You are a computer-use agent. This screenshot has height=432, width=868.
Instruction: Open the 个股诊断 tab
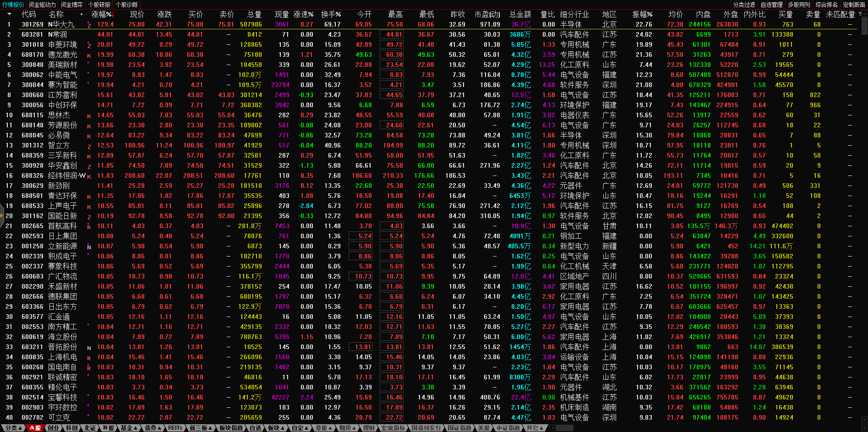coord(126,5)
